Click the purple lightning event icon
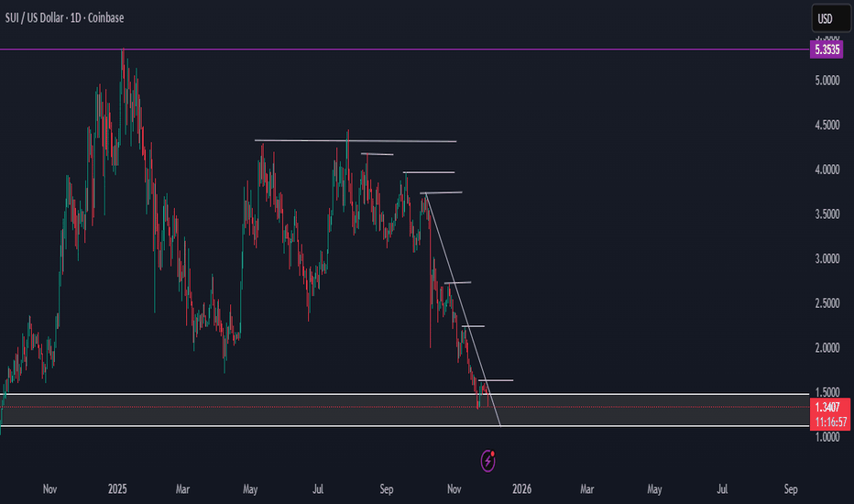 [x=492, y=455]
